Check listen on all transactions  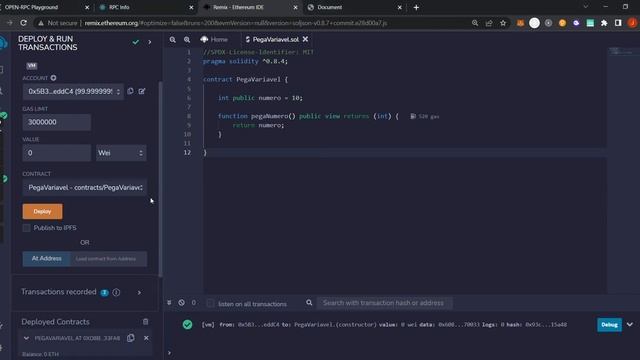coord(210,303)
